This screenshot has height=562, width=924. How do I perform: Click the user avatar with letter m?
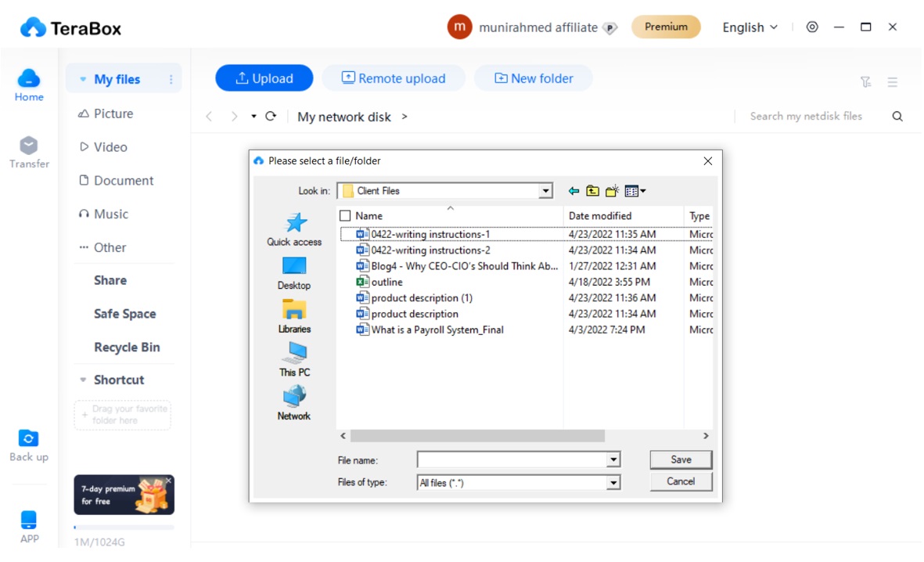coord(459,27)
